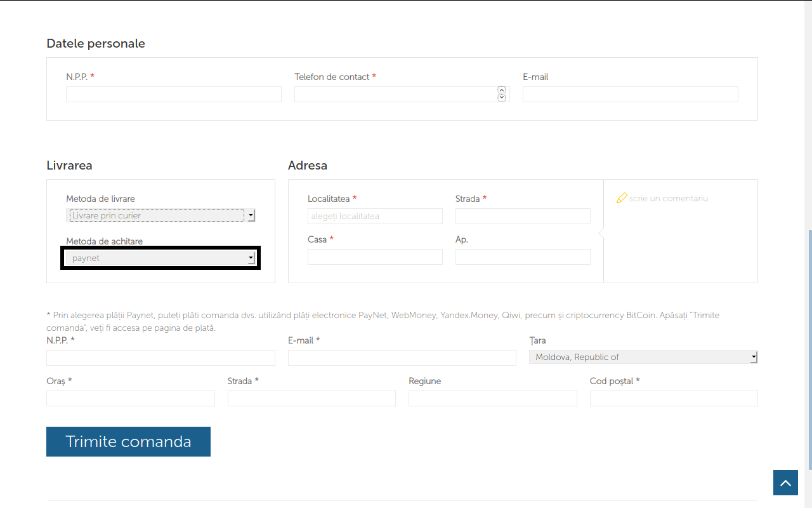Increment the Telefon de contact spinner up arrow
Image resolution: width=812 pixels, height=508 pixels.
tap(502, 90)
